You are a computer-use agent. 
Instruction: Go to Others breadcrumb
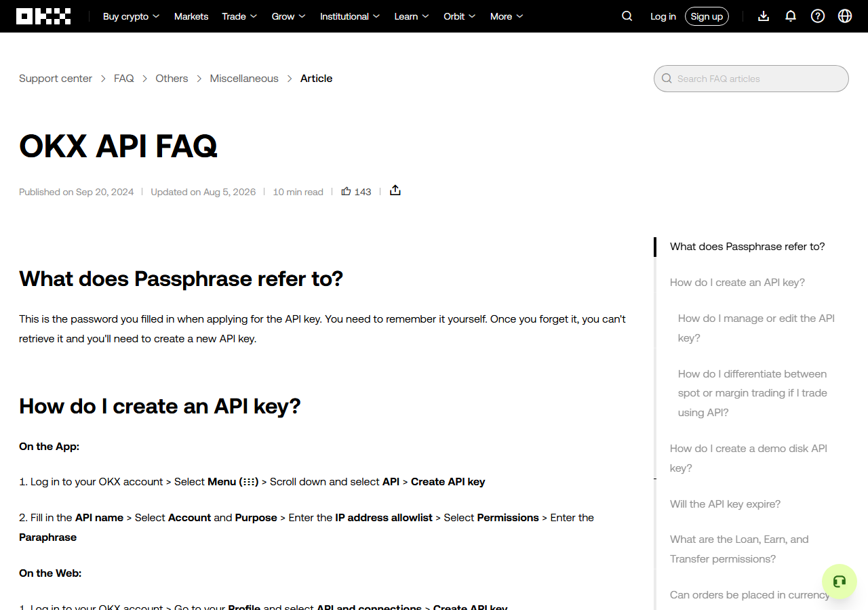[172, 79]
